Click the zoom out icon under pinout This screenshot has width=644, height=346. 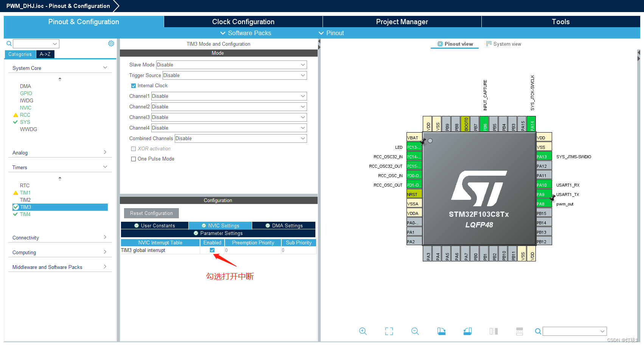415,331
